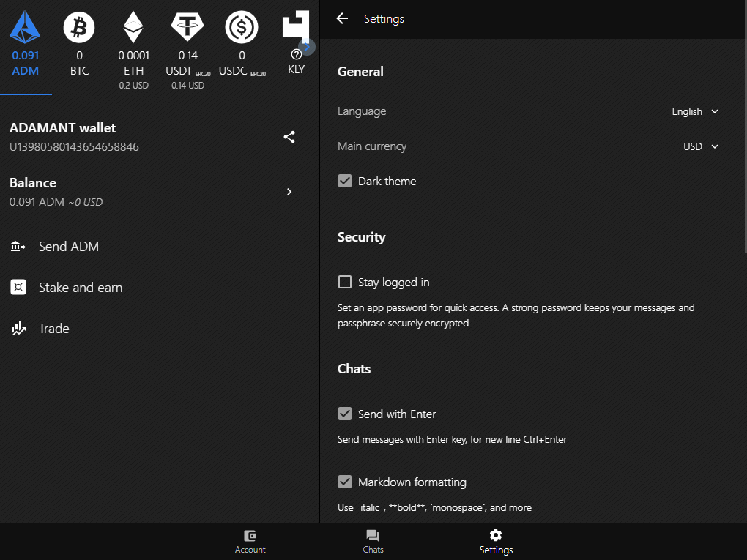Select the Bitcoin wallet icon
Screen dimensions: 747x560
point(79,28)
